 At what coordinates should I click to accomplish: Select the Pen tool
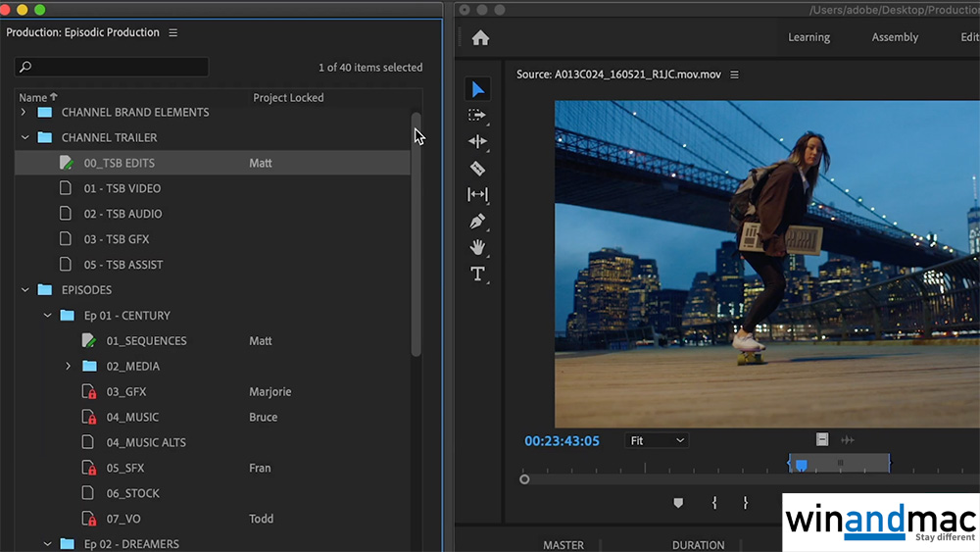click(477, 222)
